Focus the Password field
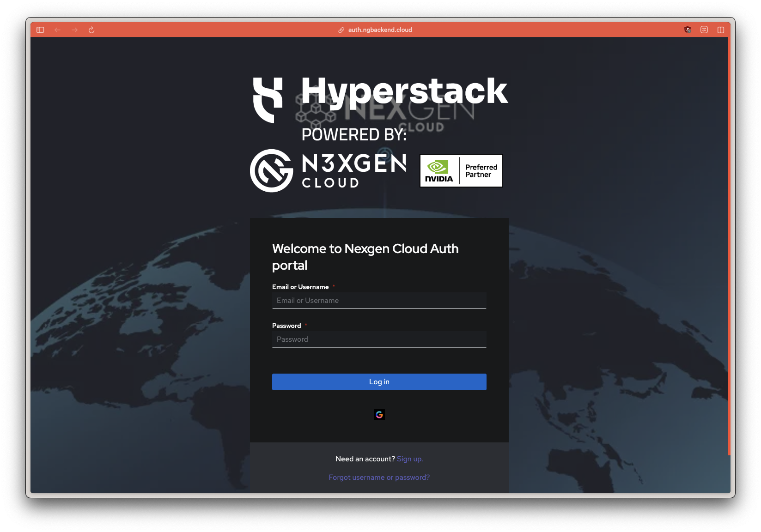761x532 pixels. (379, 339)
